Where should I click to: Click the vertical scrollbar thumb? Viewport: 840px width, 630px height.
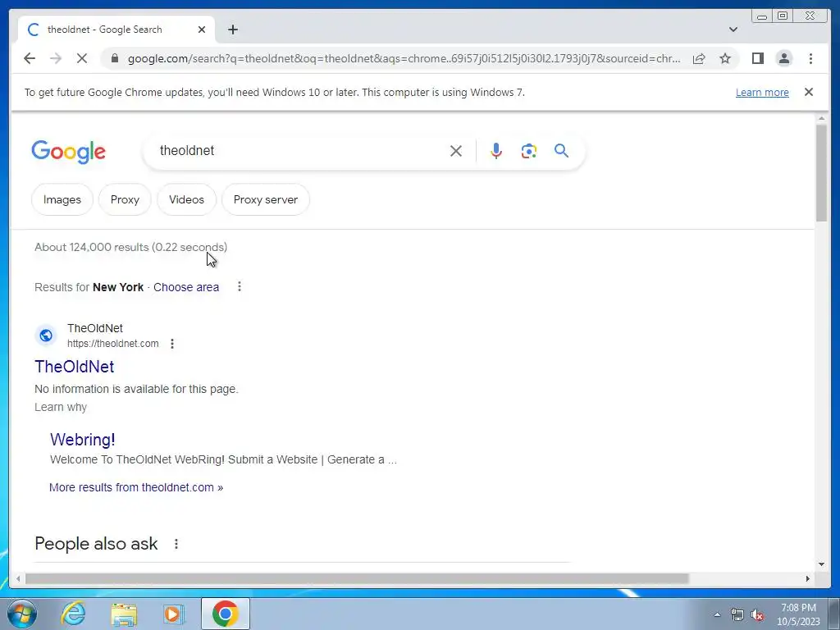pos(821,172)
